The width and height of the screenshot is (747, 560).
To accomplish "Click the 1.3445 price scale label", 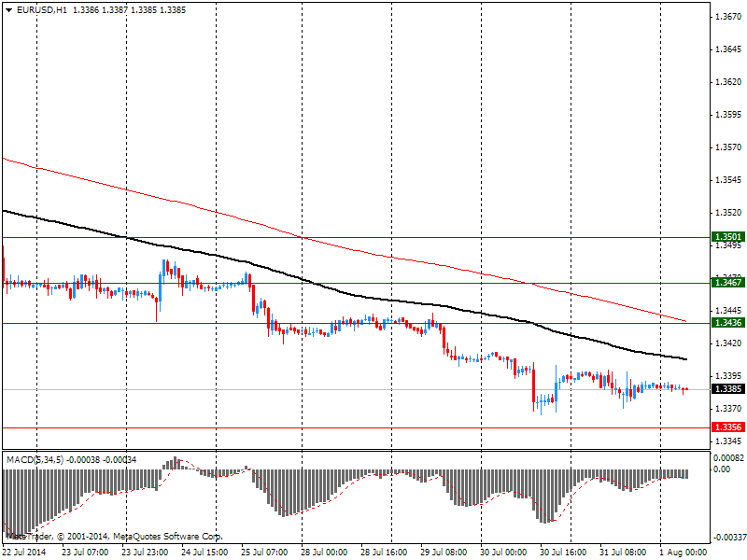I will [728, 310].
